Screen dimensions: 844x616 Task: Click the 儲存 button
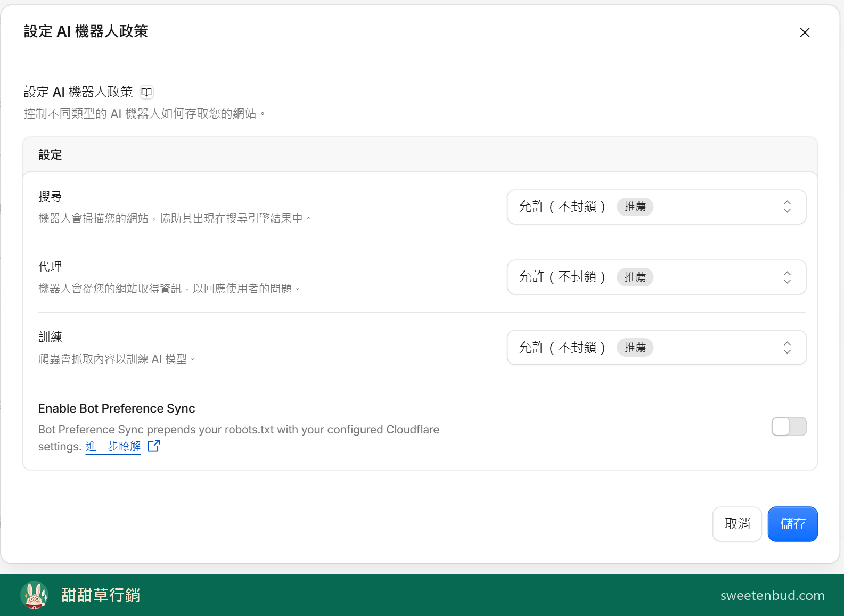click(x=792, y=524)
